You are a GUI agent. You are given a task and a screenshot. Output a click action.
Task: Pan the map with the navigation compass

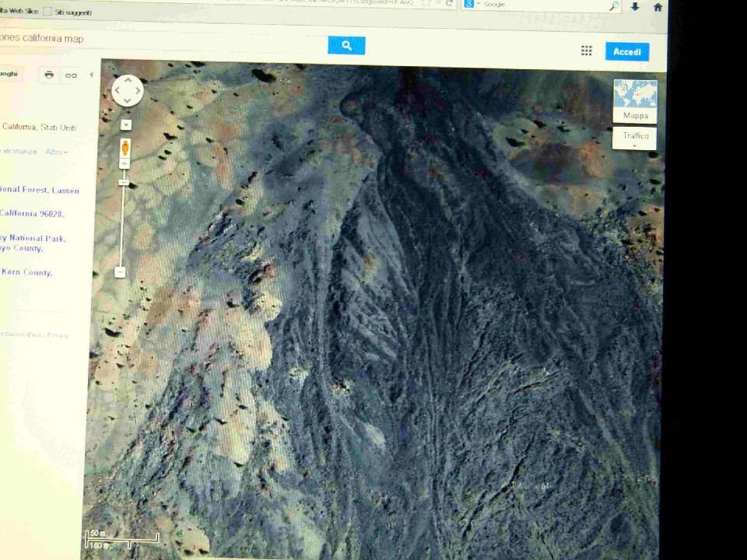click(x=127, y=90)
